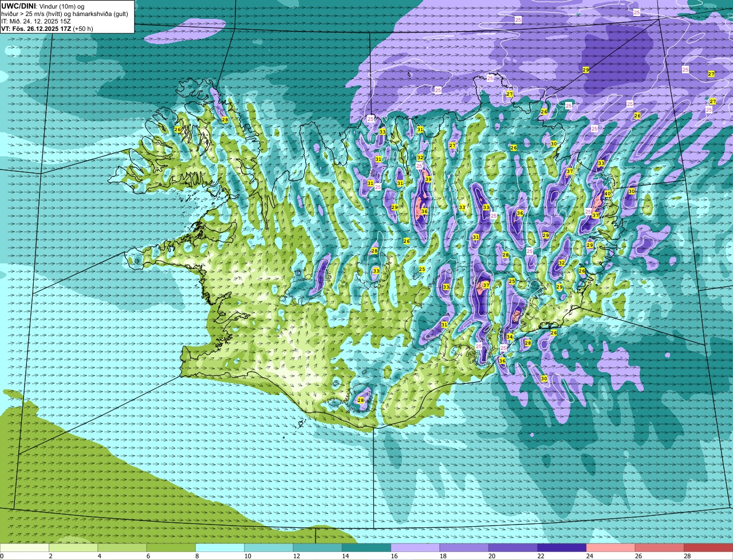Click the 'IT: Mið. 24. 12. 2025 15Z' line
The width and height of the screenshot is (733, 560).
36,21
